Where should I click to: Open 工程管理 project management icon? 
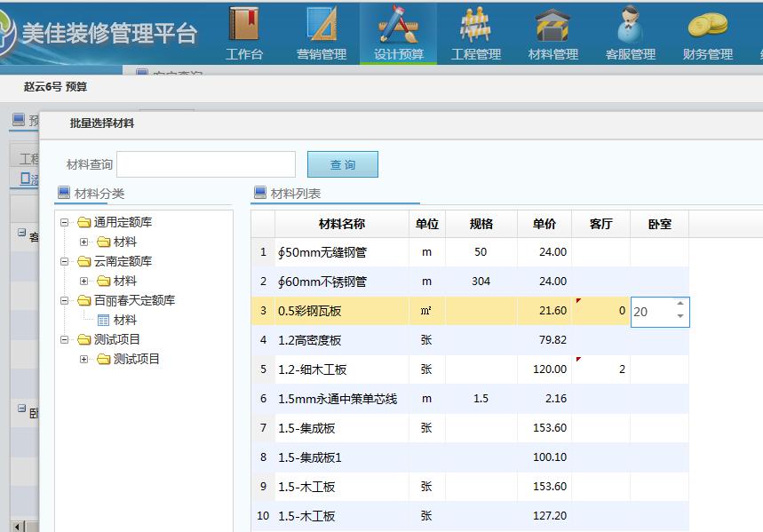tap(476, 34)
